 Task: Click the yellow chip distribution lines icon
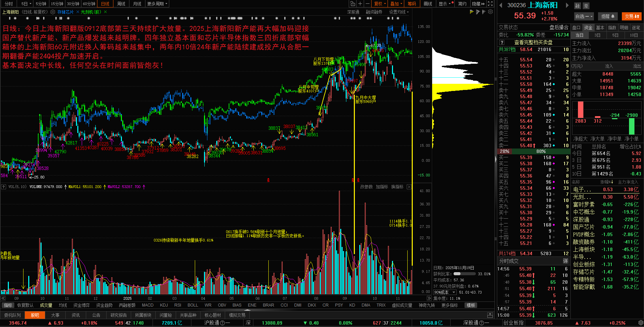pos(472,12)
